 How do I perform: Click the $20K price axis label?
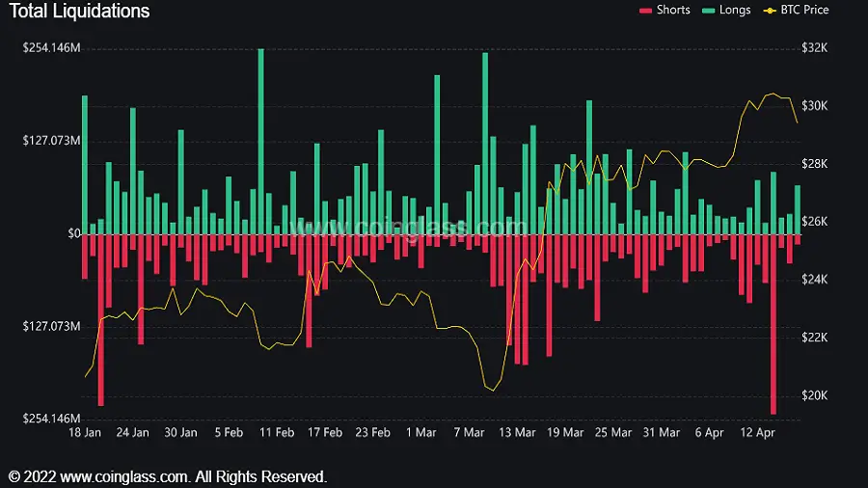point(815,396)
